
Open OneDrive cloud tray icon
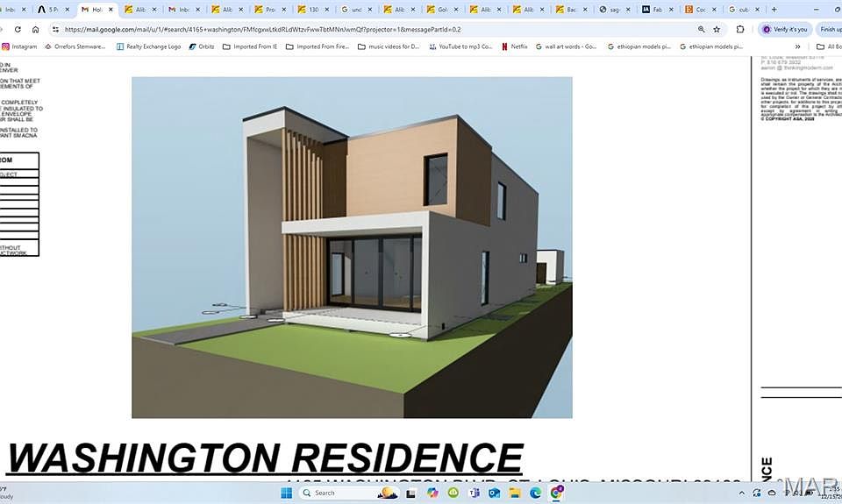click(x=772, y=493)
